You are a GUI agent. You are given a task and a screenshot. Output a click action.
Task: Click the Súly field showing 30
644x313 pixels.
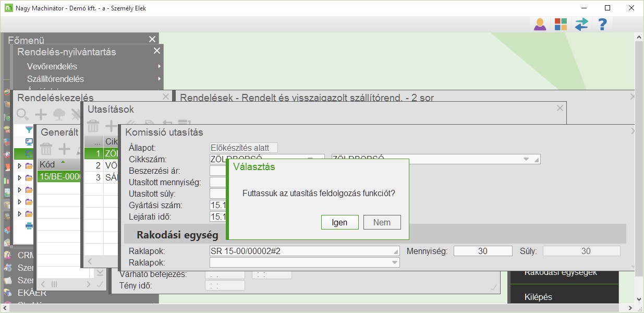point(581,251)
